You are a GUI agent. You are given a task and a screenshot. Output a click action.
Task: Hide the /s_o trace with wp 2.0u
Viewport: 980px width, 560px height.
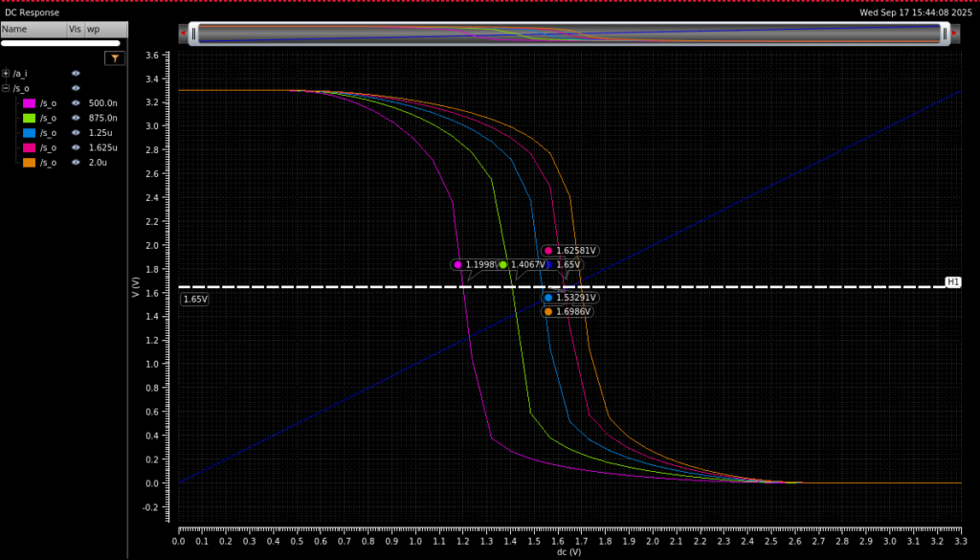point(76,163)
